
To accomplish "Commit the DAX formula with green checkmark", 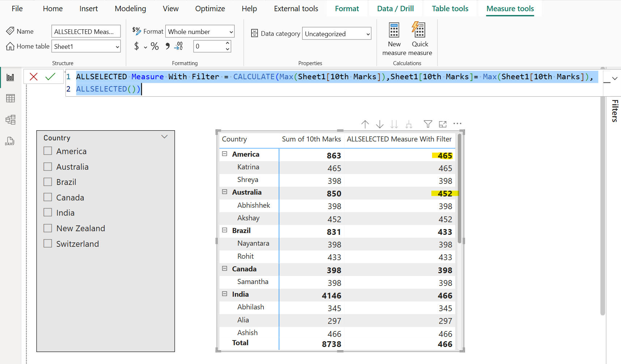I will pyautogui.click(x=50, y=76).
